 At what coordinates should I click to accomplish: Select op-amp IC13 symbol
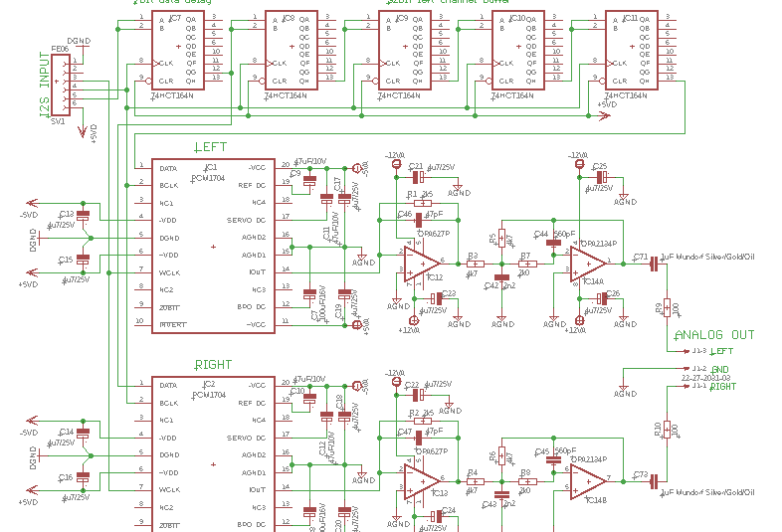click(x=422, y=481)
